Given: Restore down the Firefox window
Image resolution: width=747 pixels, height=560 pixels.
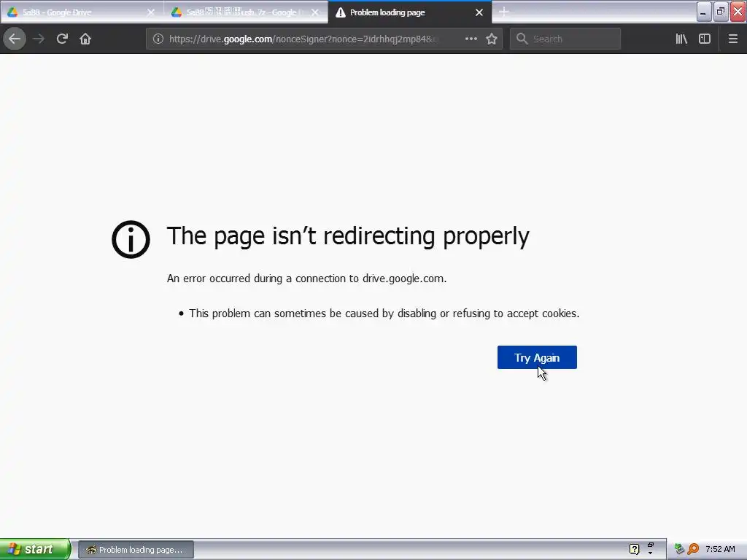Looking at the screenshot, I should click(x=721, y=12).
